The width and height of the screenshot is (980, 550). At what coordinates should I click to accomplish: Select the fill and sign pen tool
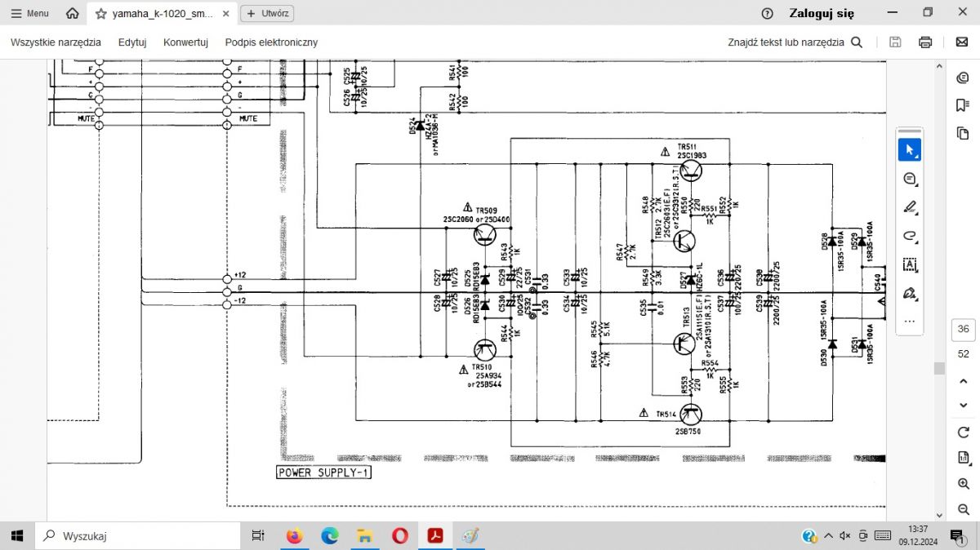pyautogui.click(x=910, y=293)
